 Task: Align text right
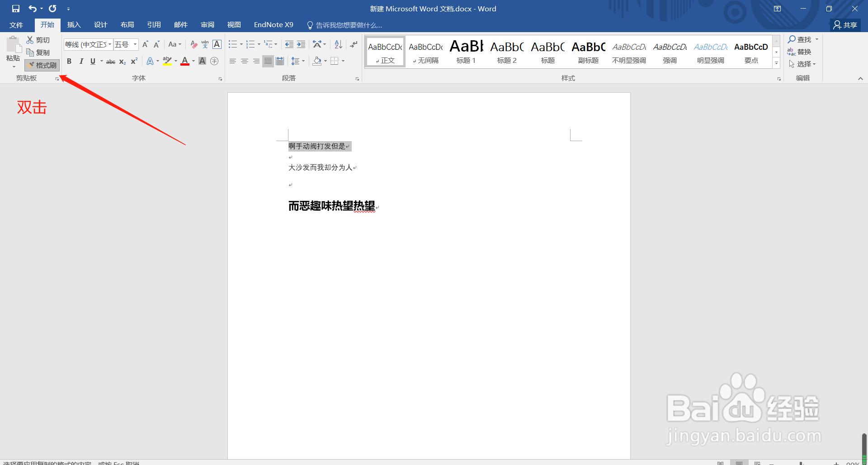[x=256, y=61]
